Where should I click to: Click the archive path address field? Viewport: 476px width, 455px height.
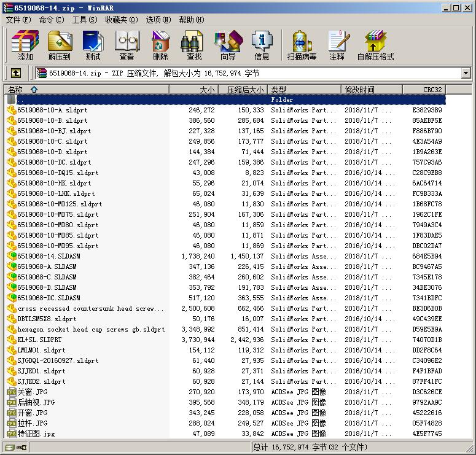pyautogui.click(x=248, y=73)
